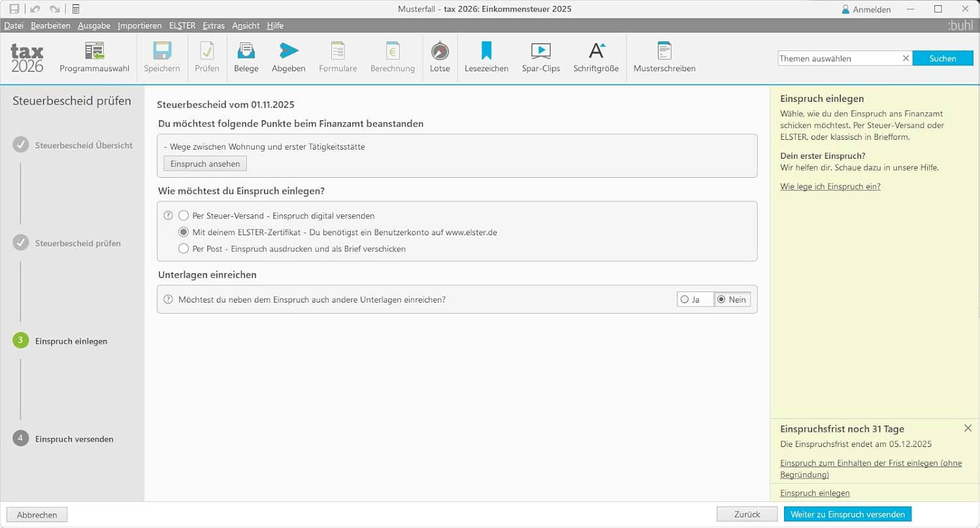Select Per Steuer-Versand radio option
980x528 pixels.
(184, 216)
